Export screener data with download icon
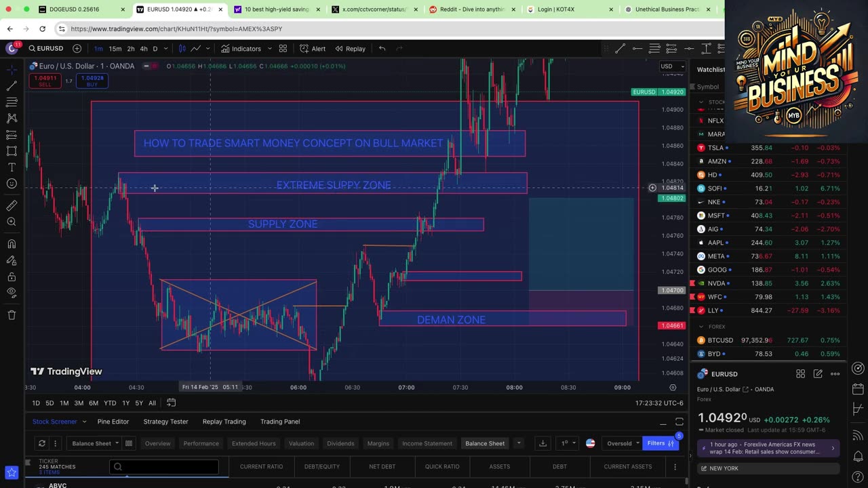The image size is (868, 488). 542,443
